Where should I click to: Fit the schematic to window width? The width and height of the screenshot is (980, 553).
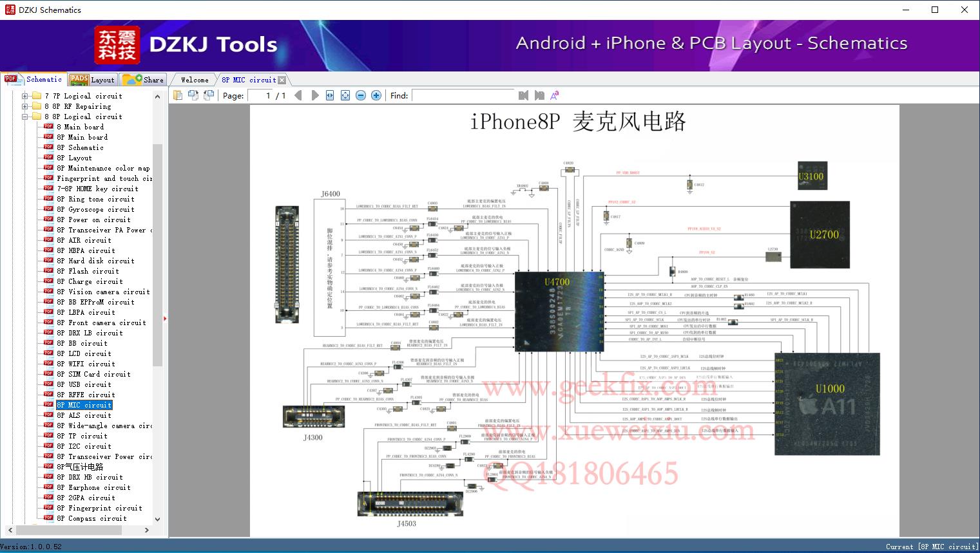click(x=330, y=95)
